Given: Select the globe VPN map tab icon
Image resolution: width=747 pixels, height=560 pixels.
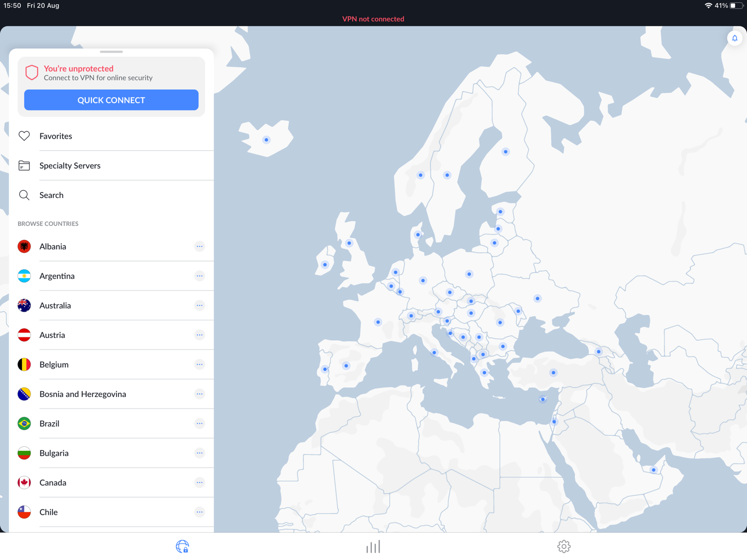Looking at the screenshot, I should click(x=182, y=546).
